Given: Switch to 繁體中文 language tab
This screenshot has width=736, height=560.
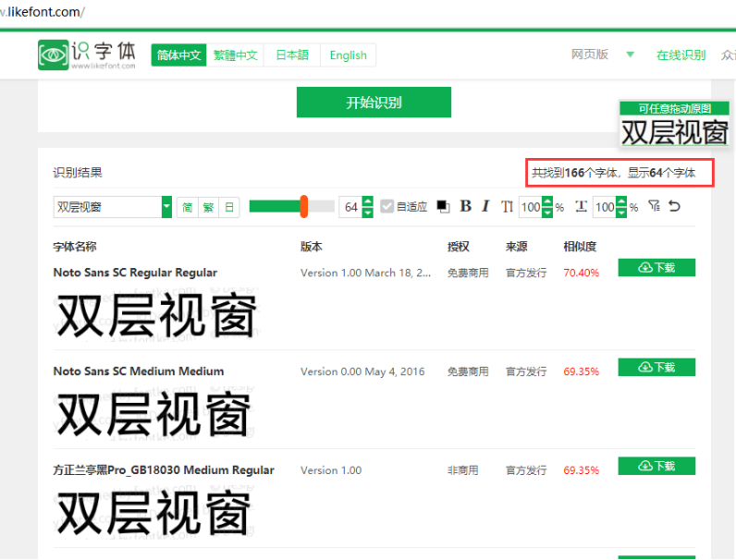Looking at the screenshot, I should [235, 55].
